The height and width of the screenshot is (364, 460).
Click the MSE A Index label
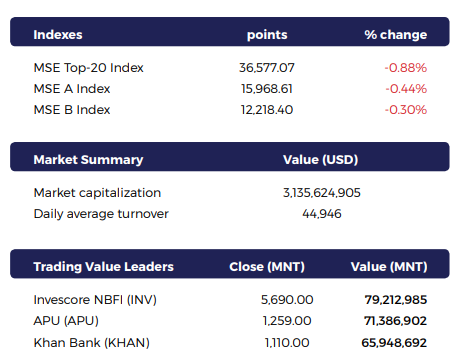[72, 89]
